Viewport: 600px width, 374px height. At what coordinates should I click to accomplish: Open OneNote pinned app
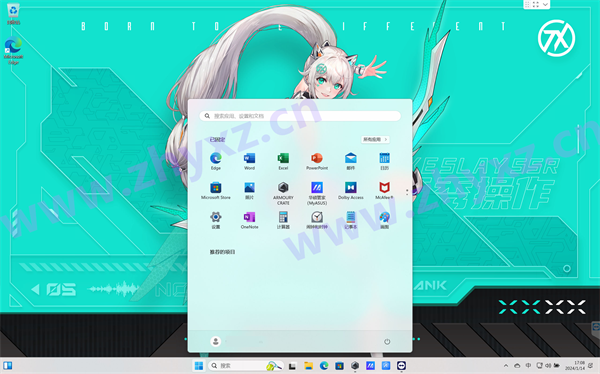click(x=249, y=220)
